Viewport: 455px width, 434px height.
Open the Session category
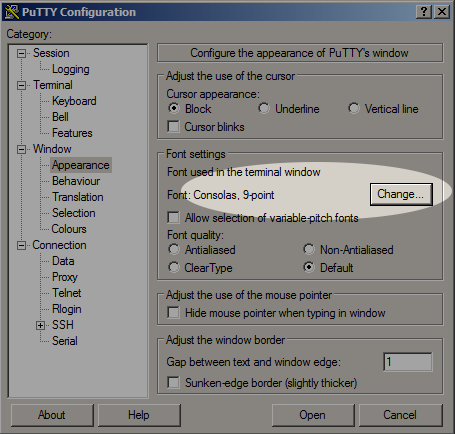coord(51,53)
